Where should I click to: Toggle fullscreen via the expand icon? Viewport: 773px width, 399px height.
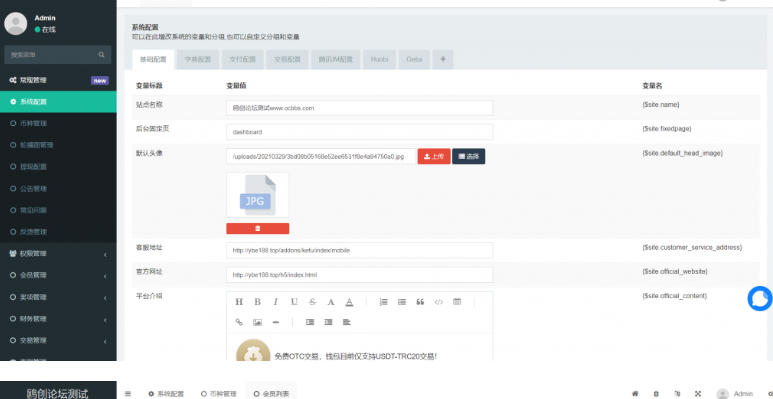click(698, 394)
